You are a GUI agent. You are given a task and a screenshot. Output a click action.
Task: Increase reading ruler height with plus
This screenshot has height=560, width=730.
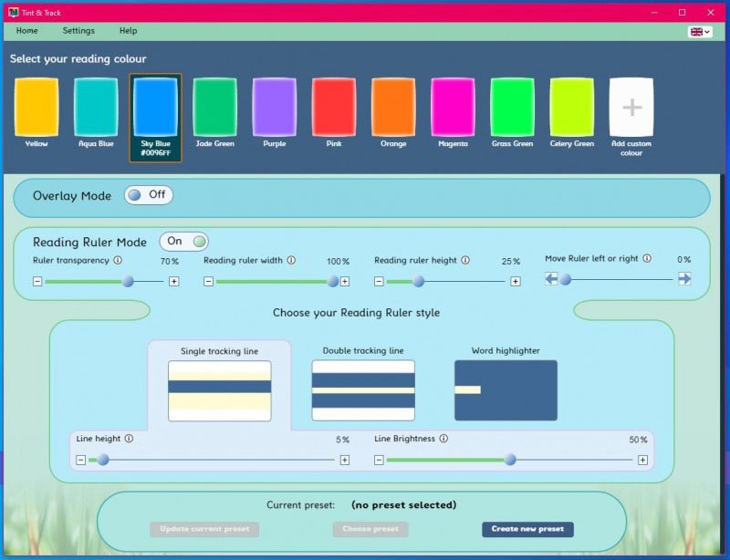516,281
